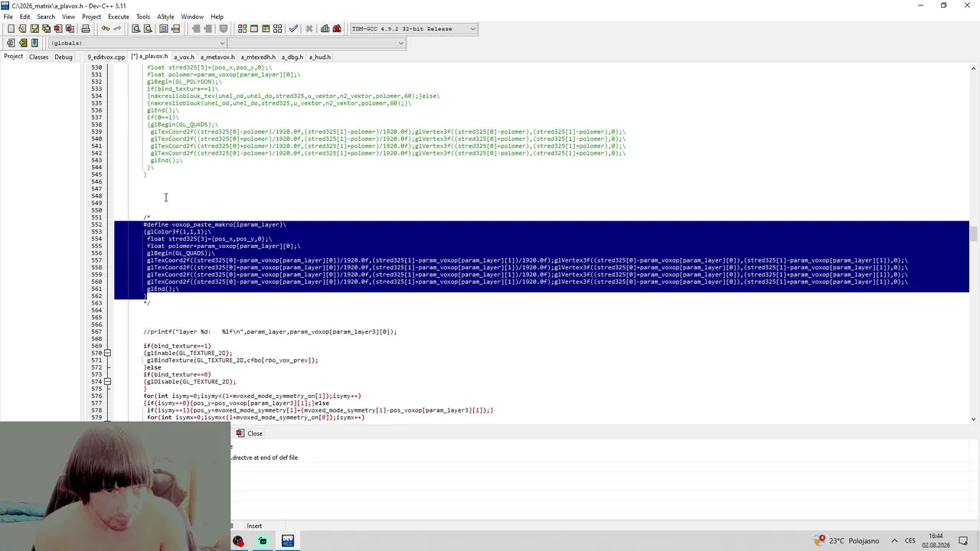
Task: Click the Insert icon on the second toolbar
Action: coord(11,43)
